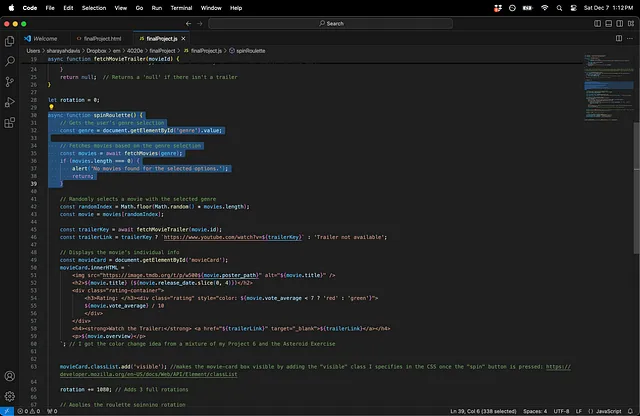
Task: Open the Selection menu
Action: pyautogui.click(x=93, y=7)
